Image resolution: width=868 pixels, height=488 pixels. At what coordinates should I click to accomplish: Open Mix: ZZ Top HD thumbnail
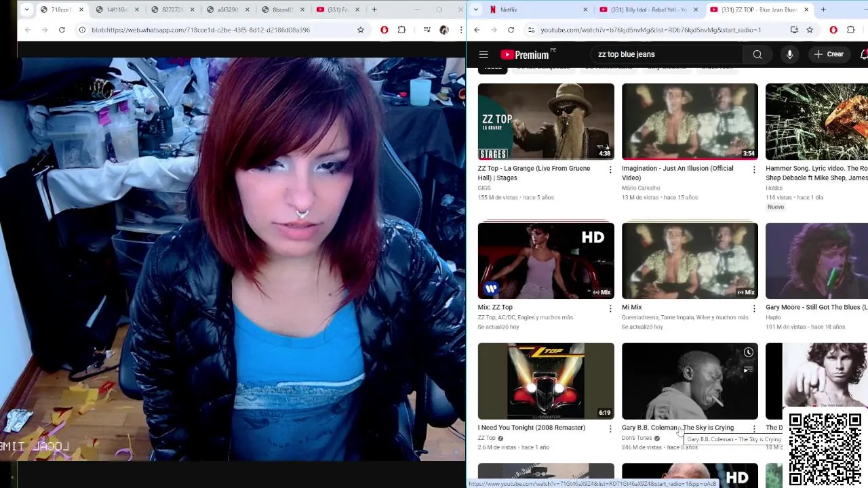(x=546, y=260)
